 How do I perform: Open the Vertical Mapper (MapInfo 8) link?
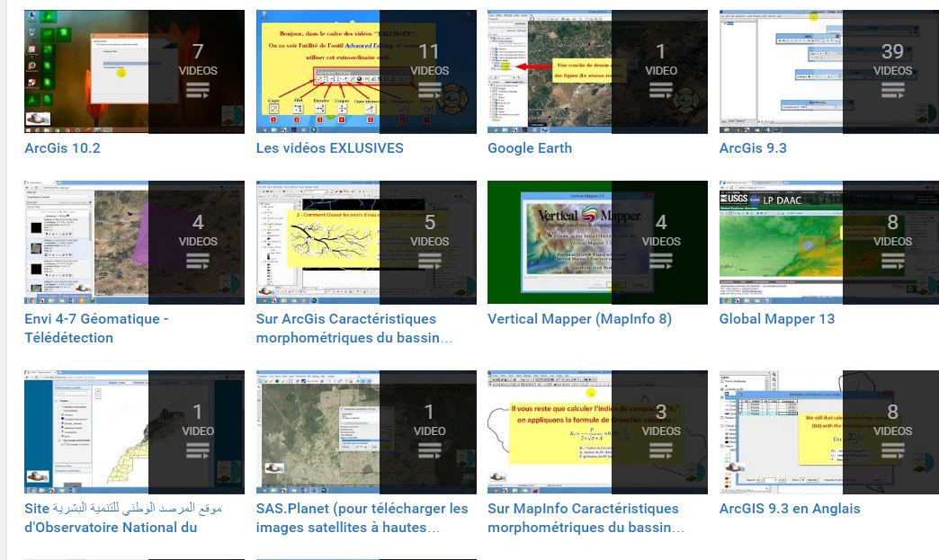pyautogui.click(x=579, y=319)
